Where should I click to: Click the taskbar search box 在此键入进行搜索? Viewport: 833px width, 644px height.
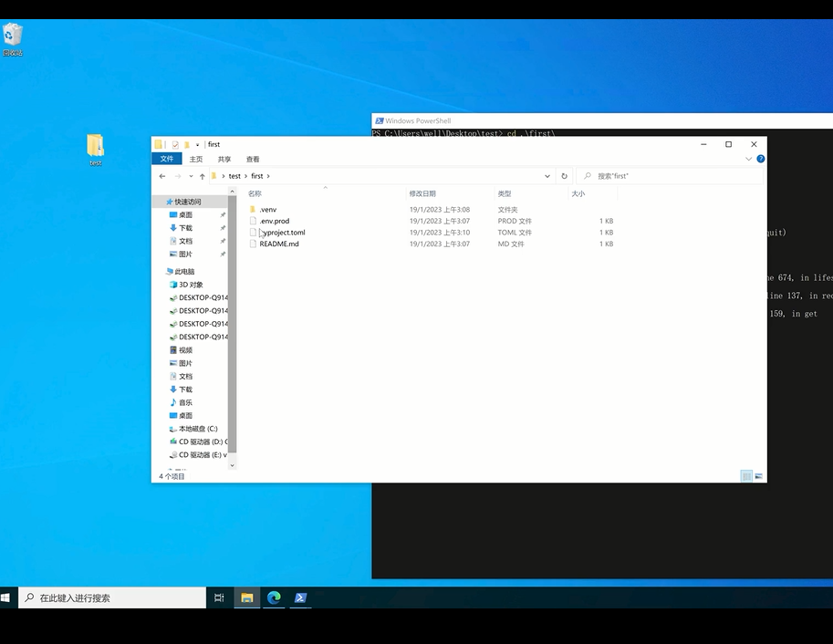pyautogui.click(x=112, y=597)
